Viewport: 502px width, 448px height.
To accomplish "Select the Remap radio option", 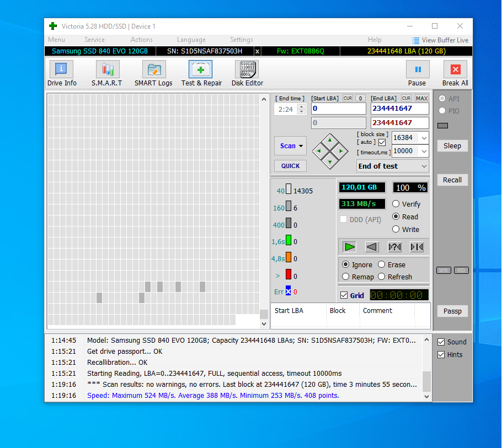I will tap(346, 277).
